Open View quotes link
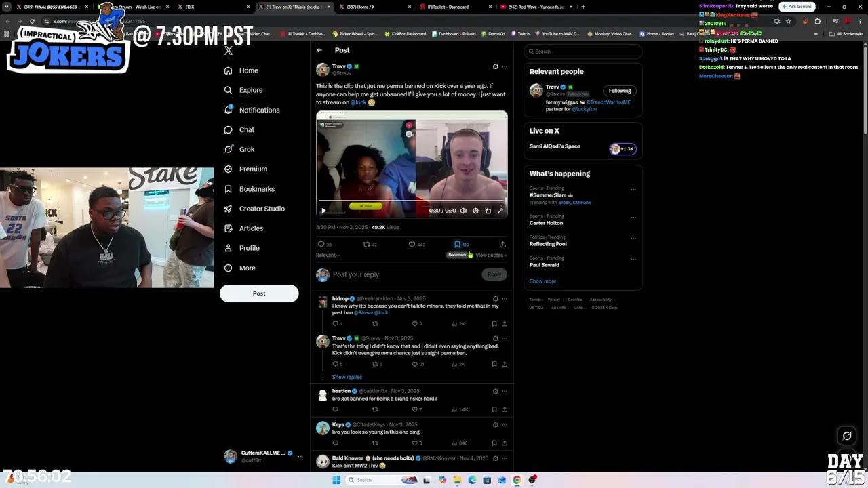 tap(491, 256)
